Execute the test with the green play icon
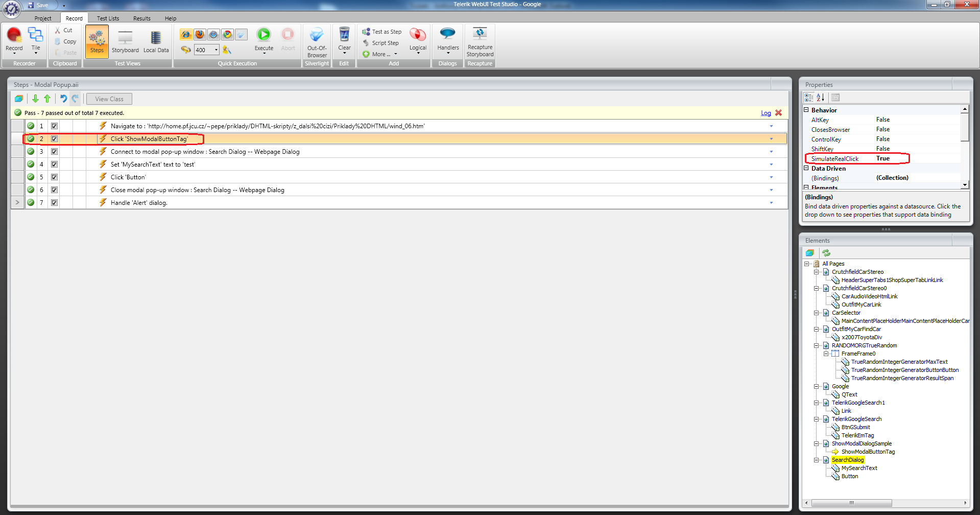The image size is (980, 515). coord(264,34)
